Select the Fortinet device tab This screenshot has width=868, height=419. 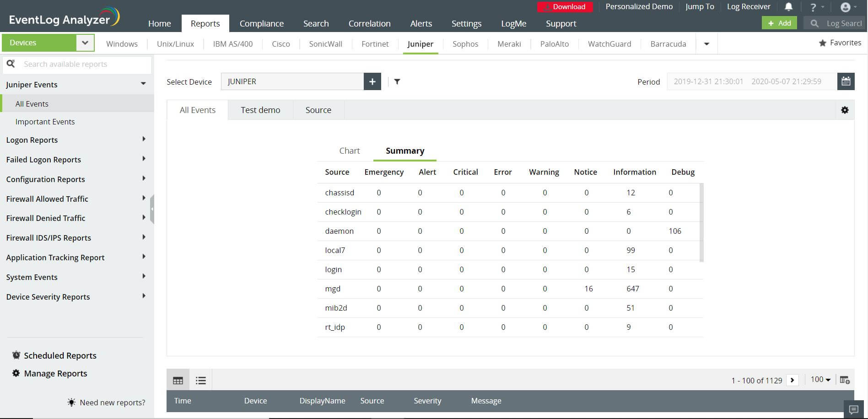(375, 44)
